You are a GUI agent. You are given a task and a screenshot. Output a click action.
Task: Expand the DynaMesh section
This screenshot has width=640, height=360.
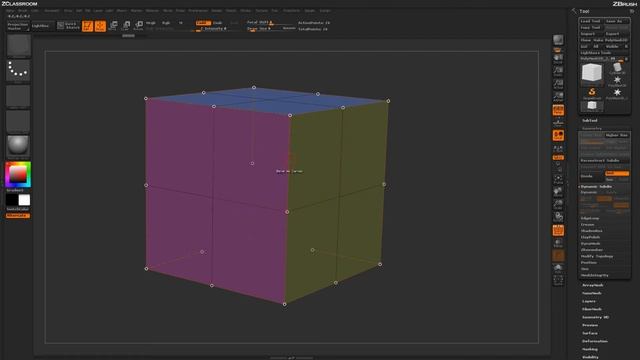pos(591,244)
